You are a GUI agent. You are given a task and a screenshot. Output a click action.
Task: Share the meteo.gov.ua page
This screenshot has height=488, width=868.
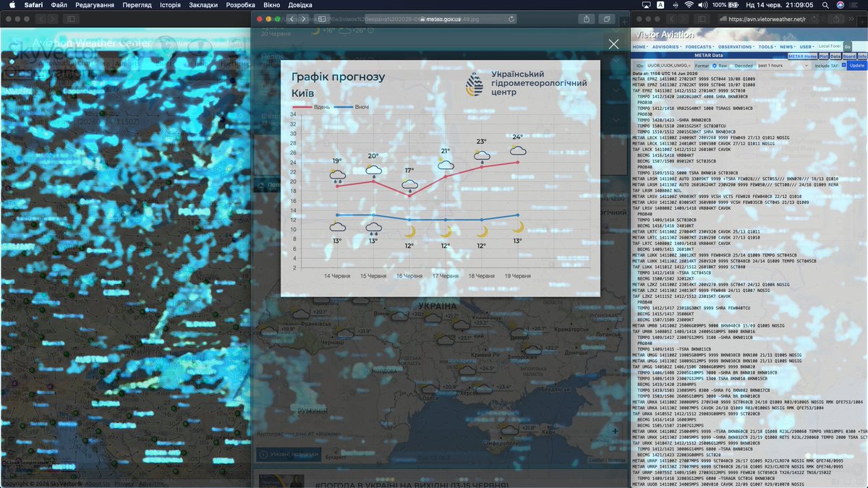(586, 19)
